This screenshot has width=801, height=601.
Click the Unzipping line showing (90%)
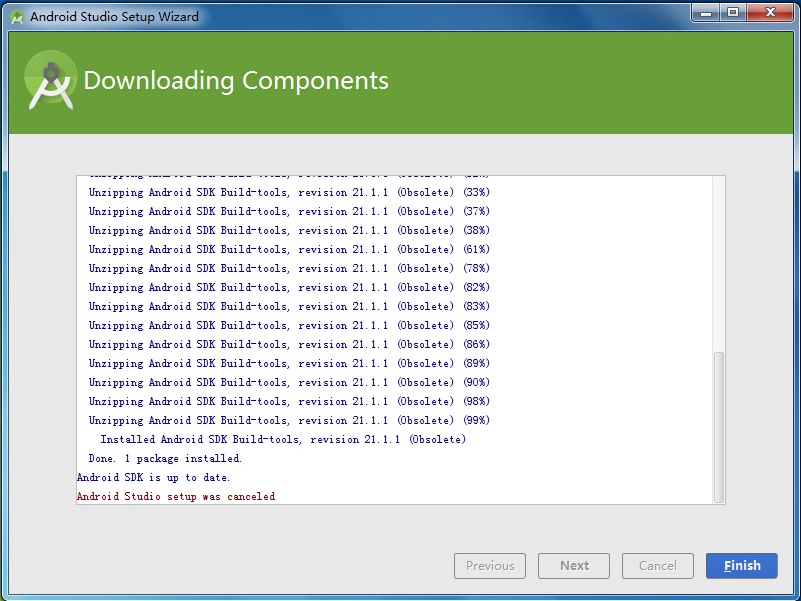[289, 382]
